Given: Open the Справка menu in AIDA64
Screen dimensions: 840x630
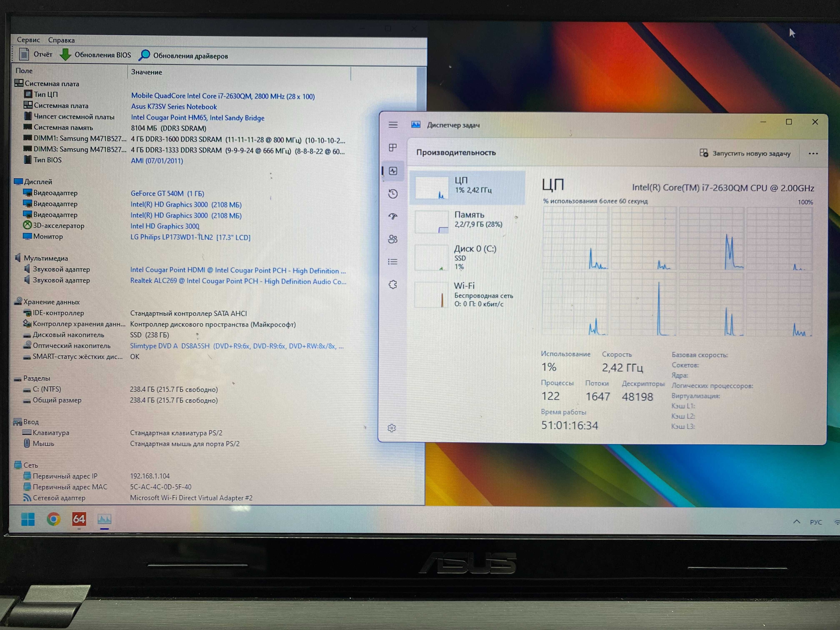Looking at the screenshot, I should pos(61,40).
